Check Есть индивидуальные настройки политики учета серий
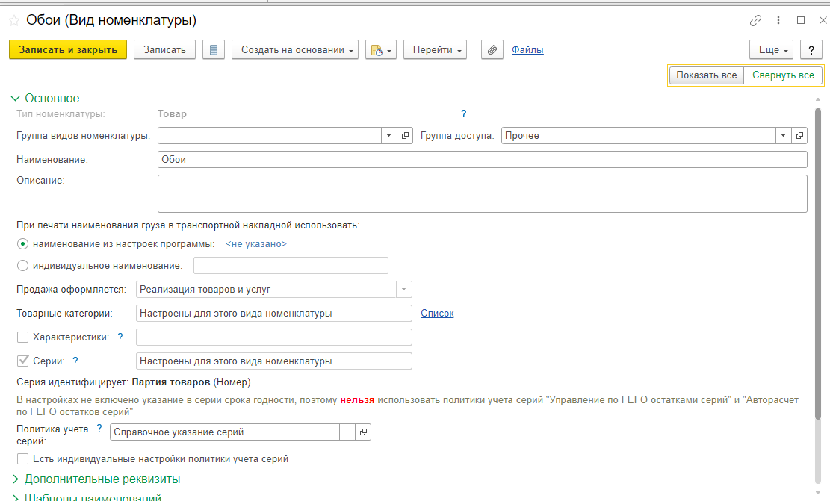Image resolution: width=830 pixels, height=504 pixels. (x=23, y=459)
